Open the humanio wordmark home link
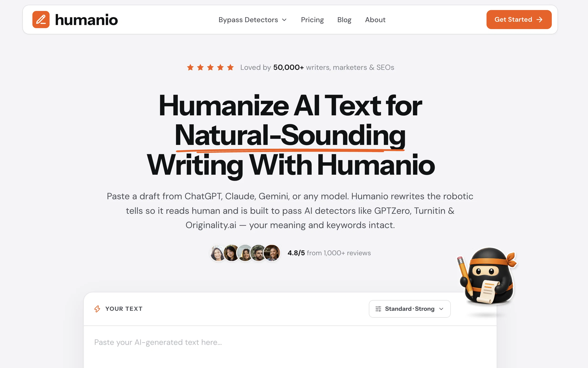 (86, 20)
